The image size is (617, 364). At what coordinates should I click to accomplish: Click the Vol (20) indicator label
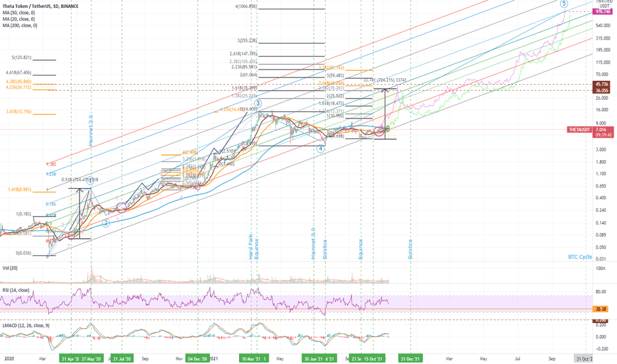pyautogui.click(x=10, y=268)
